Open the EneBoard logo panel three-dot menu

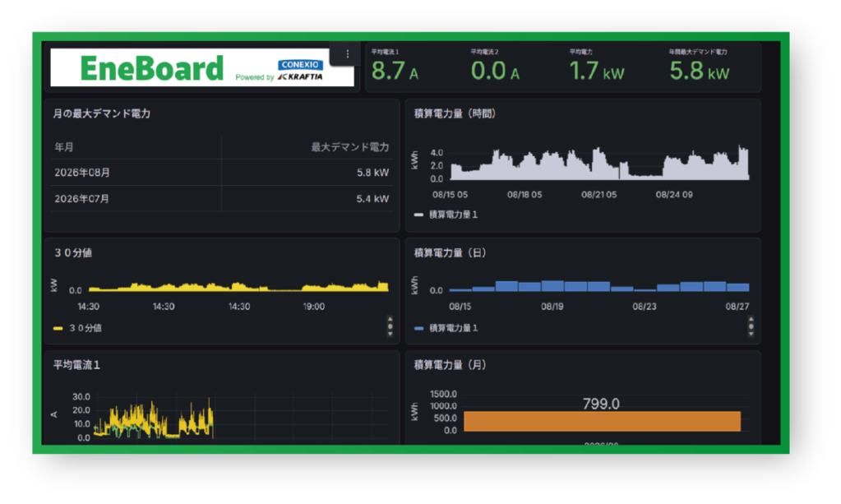point(348,53)
